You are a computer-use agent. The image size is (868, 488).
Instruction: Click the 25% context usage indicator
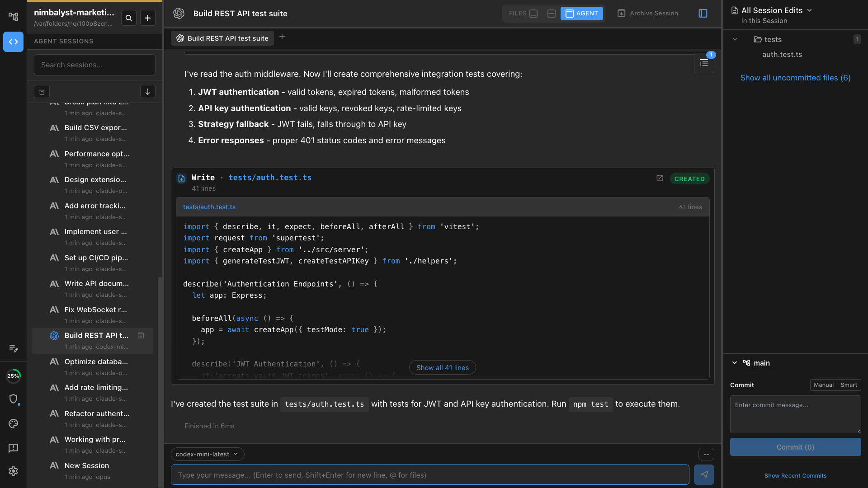(x=13, y=376)
